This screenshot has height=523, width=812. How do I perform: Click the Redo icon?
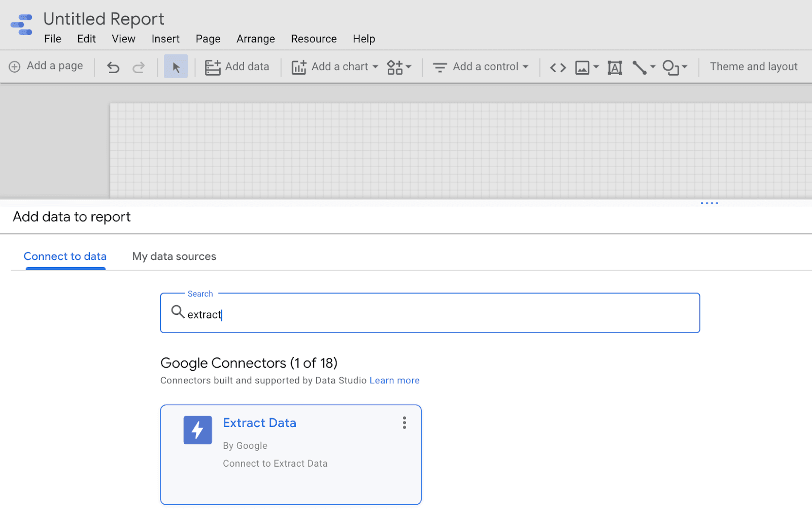(x=139, y=67)
